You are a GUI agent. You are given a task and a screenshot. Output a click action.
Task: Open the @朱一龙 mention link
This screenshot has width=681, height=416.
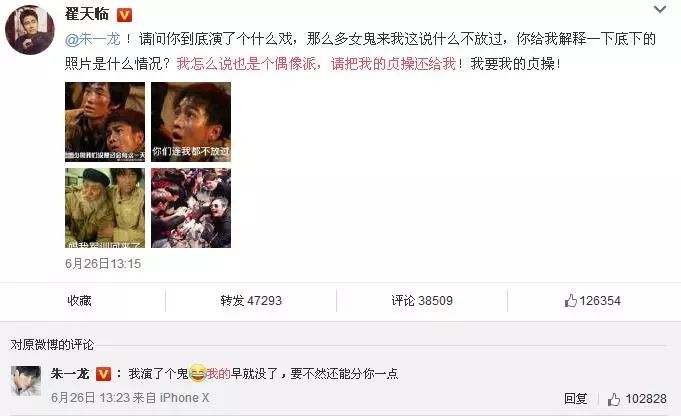92,40
